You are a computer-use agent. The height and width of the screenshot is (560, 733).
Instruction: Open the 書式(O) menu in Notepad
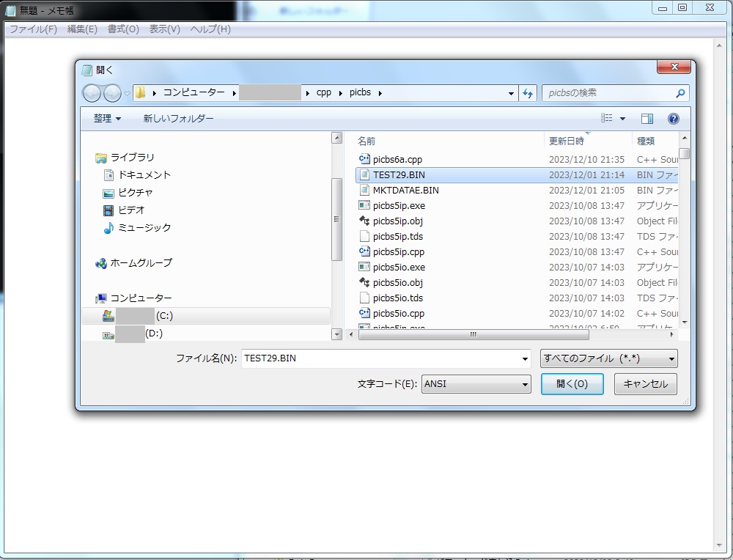tap(123, 29)
